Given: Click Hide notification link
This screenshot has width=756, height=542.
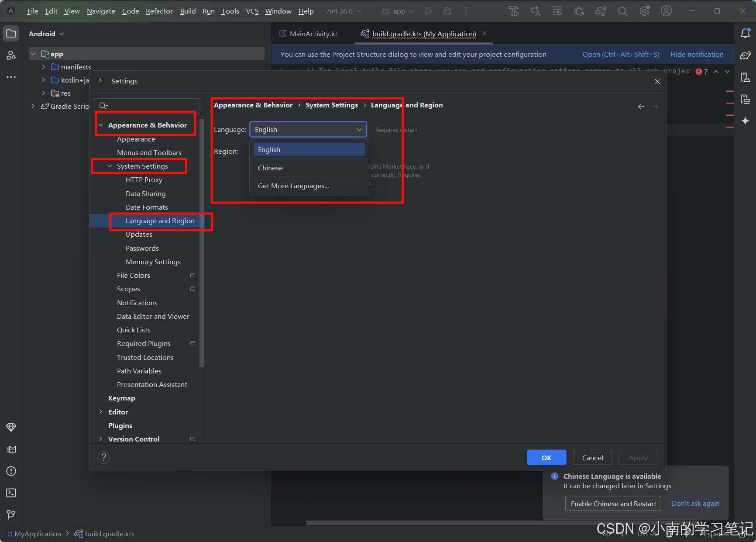Looking at the screenshot, I should 697,54.
